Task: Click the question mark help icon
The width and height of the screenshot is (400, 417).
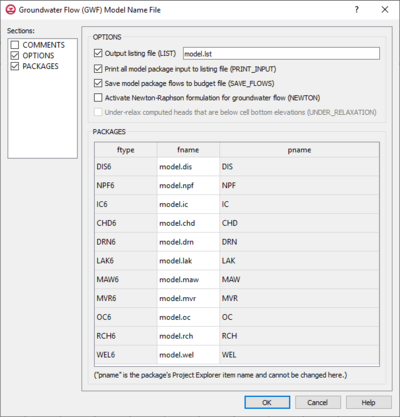Action: click(x=357, y=10)
